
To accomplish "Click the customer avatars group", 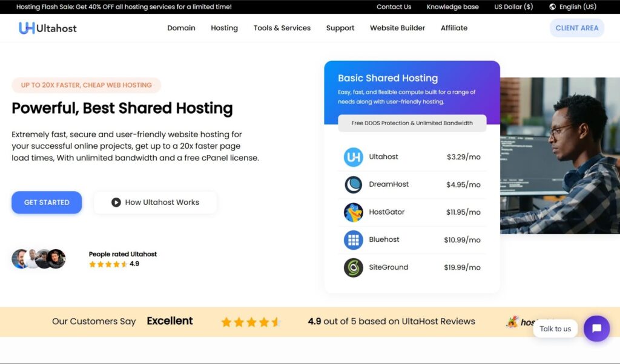I will (x=38, y=259).
